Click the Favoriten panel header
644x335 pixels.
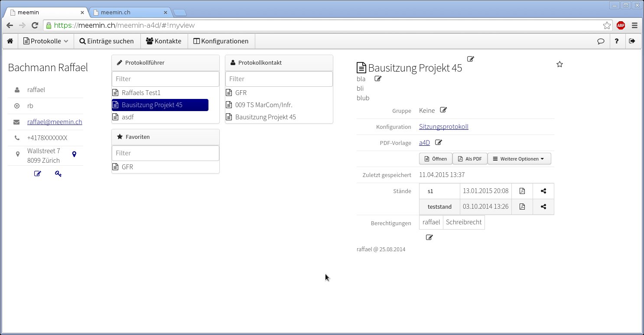[x=166, y=137]
